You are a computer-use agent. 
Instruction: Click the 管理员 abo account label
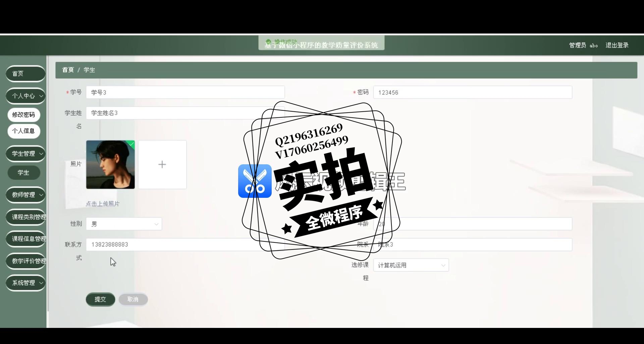tap(583, 45)
